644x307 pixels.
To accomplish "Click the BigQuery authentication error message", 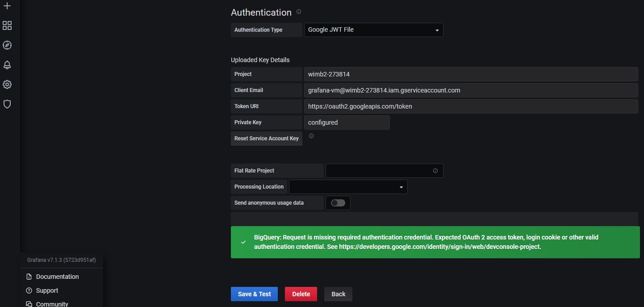I will pos(426,242).
